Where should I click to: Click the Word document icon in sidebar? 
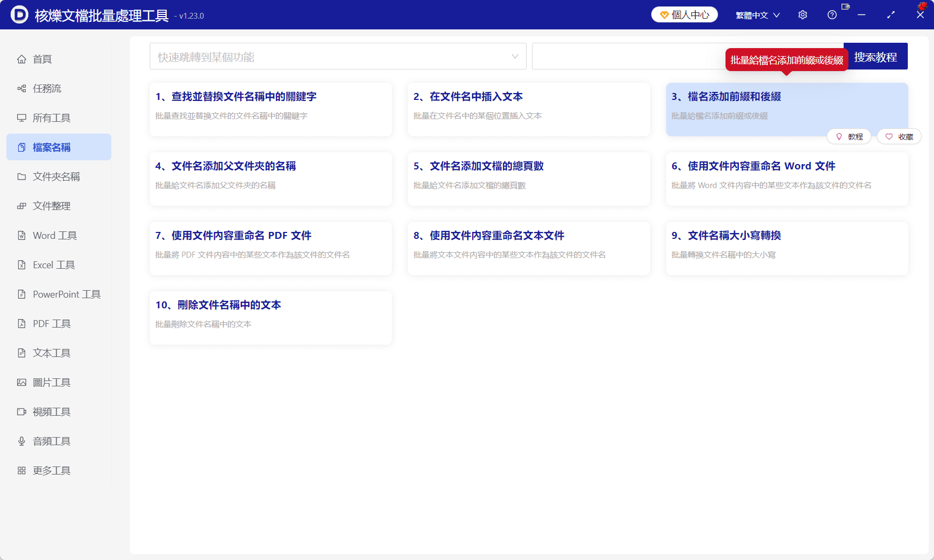(21, 236)
